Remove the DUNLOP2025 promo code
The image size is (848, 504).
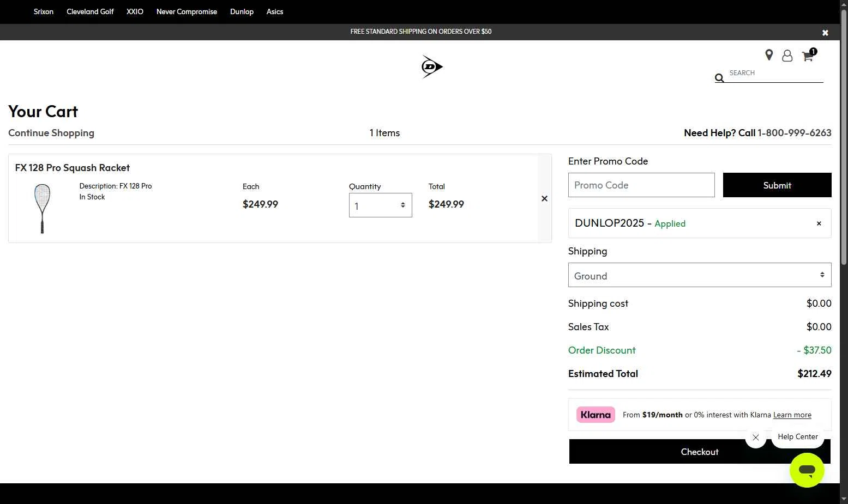(x=819, y=223)
